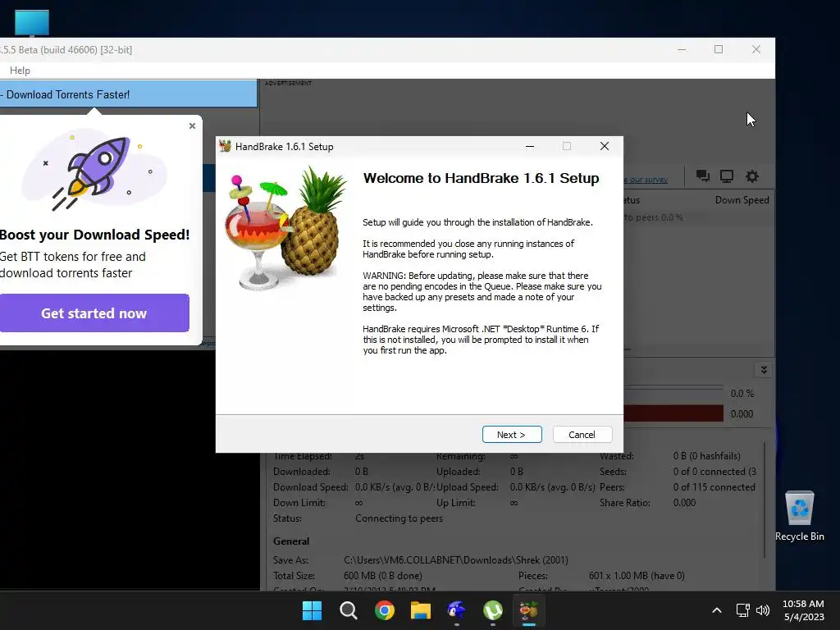This screenshot has width=840, height=630.
Task: Open uTorrent settings gear icon
Action: [752, 176]
